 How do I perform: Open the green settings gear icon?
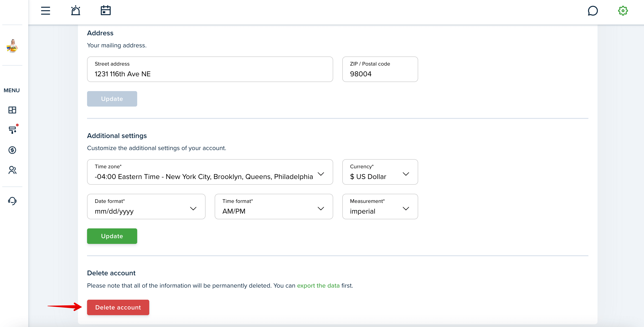tap(623, 11)
